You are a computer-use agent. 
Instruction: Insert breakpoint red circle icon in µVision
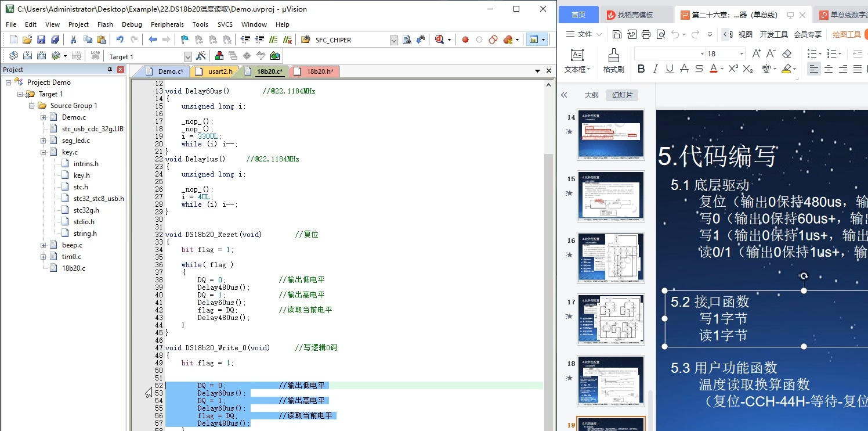click(465, 39)
